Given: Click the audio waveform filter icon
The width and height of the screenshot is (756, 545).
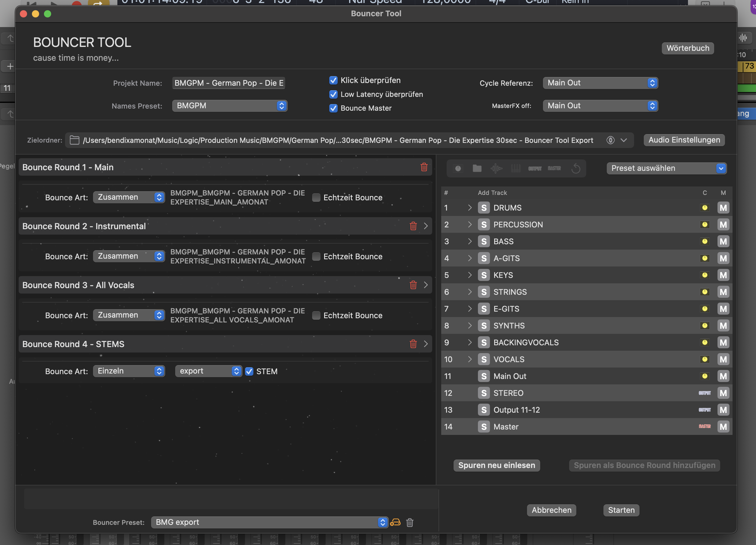Looking at the screenshot, I should tap(496, 168).
